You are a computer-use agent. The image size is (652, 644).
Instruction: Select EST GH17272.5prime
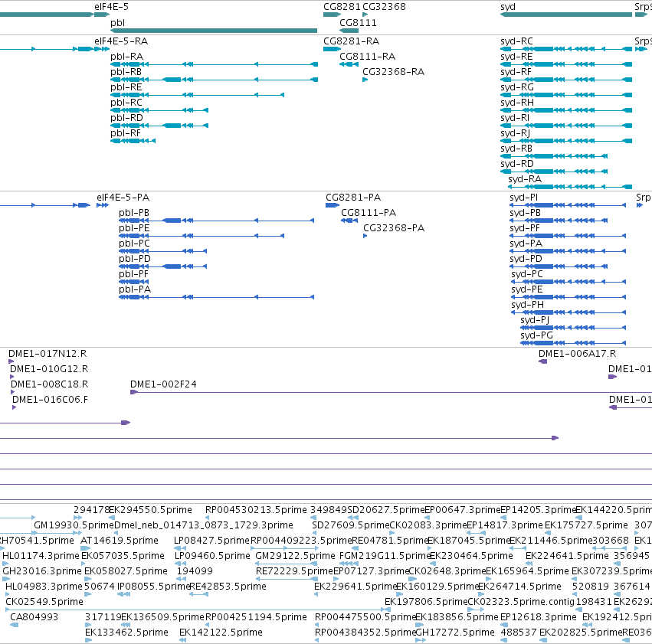click(x=421, y=640)
